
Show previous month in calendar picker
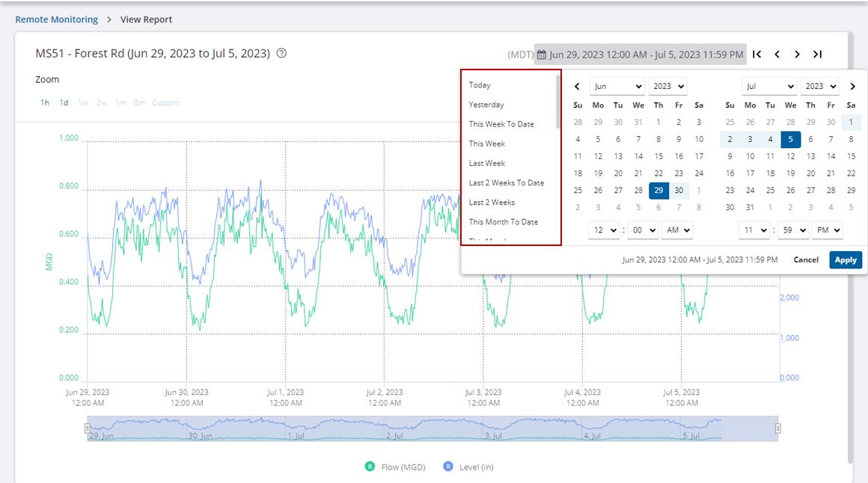[x=577, y=87]
